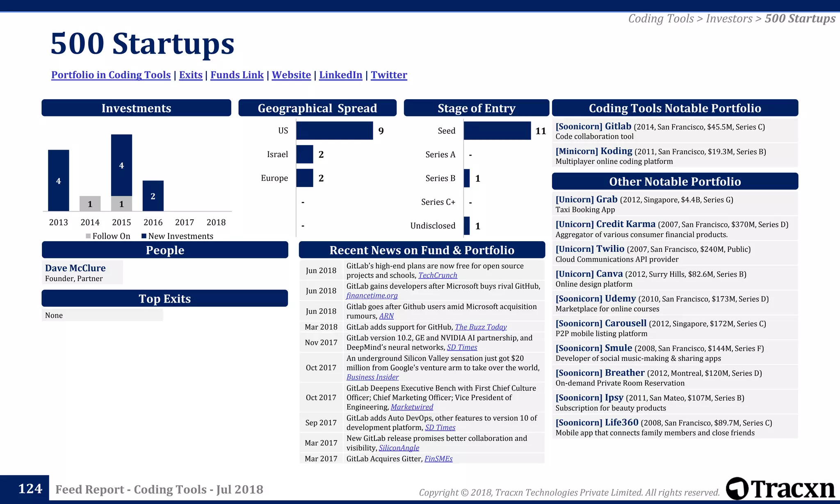
Task: Click the Exits link
Action: point(191,75)
